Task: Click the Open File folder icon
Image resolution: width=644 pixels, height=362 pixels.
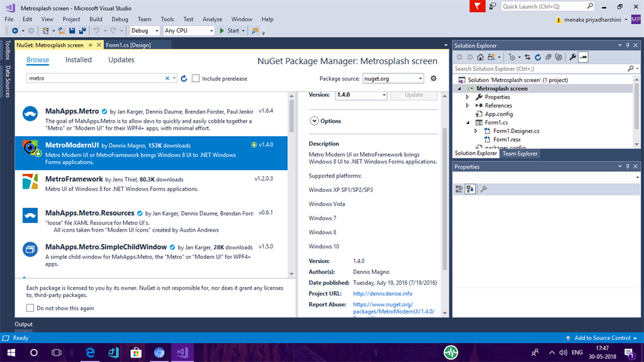Action: point(62,30)
